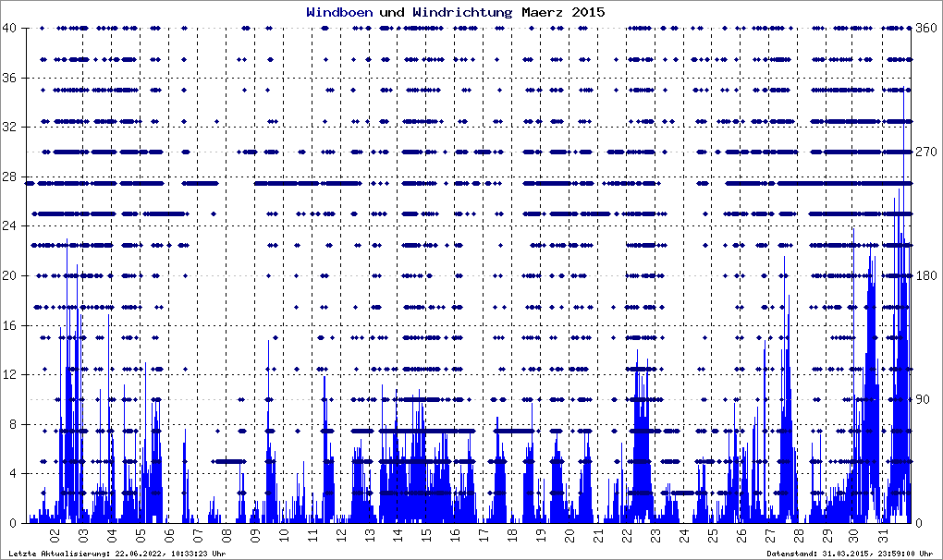Click day 10 on the date axis
The height and width of the screenshot is (560, 943).
tap(283, 537)
